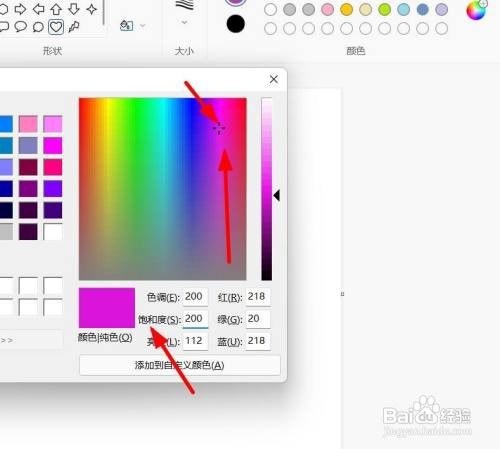Click the magenta Color|Solid preview box
Image resolution: width=500 pixels, height=449 pixels.
[x=107, y=308]
